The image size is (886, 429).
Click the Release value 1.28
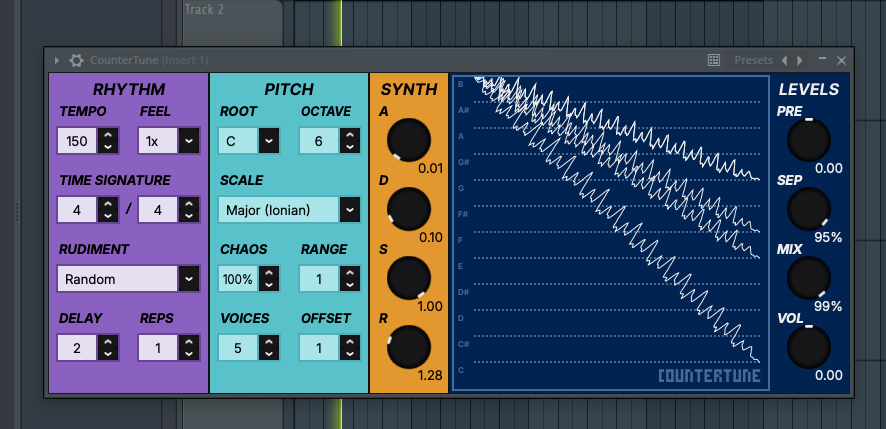430,375
